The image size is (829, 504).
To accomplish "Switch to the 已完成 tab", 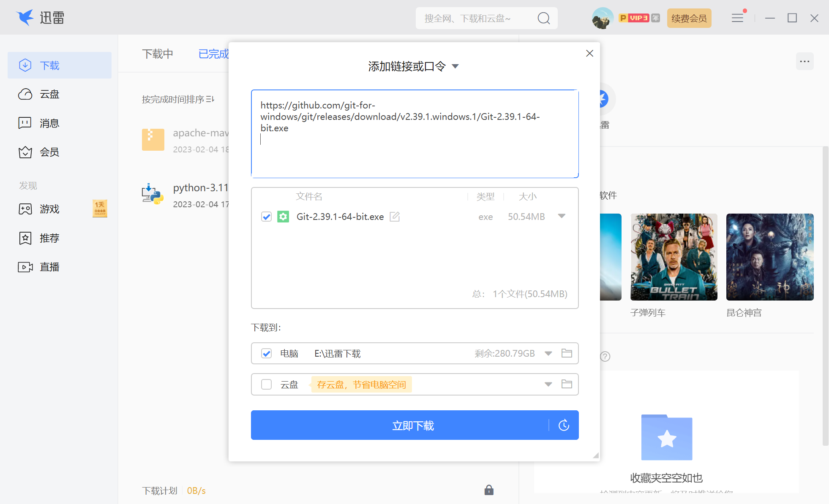I will pos(213,54).
